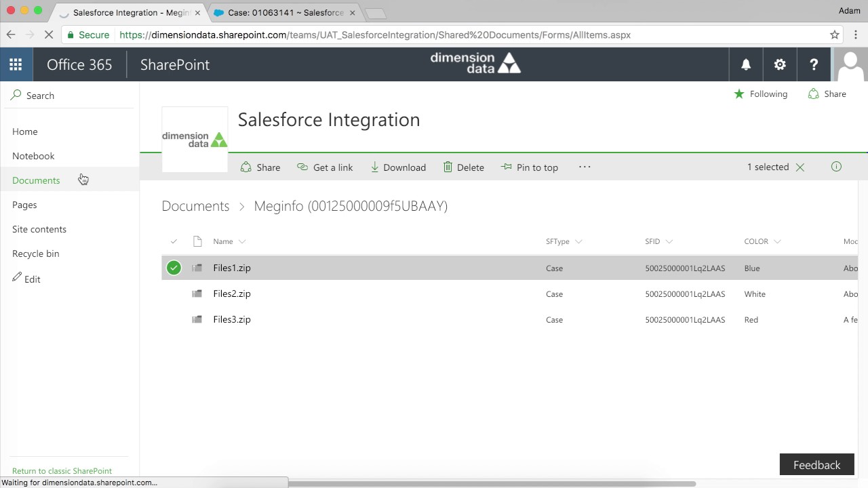Open the Name column dropdown
The width and height of the screenshot is (868, 488).
coord(242,241)
